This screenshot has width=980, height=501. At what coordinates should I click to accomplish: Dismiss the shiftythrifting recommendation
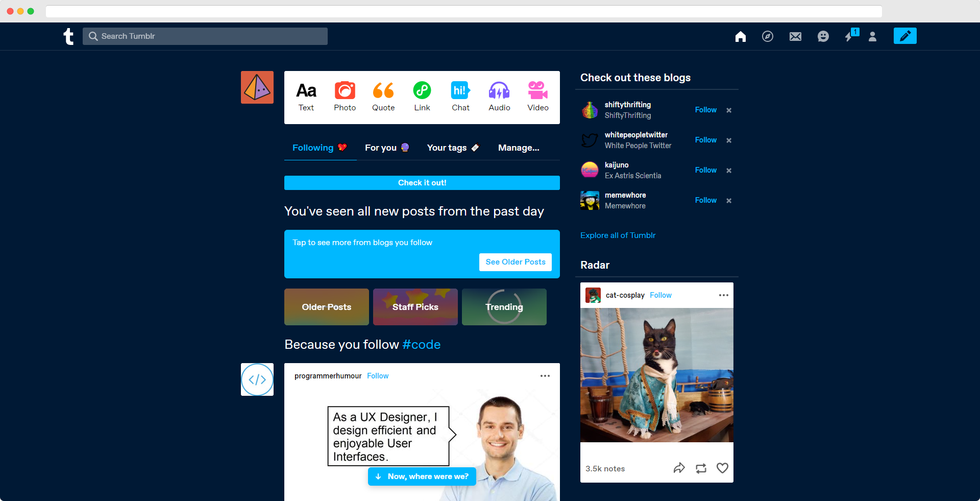(x=729, y=110)
